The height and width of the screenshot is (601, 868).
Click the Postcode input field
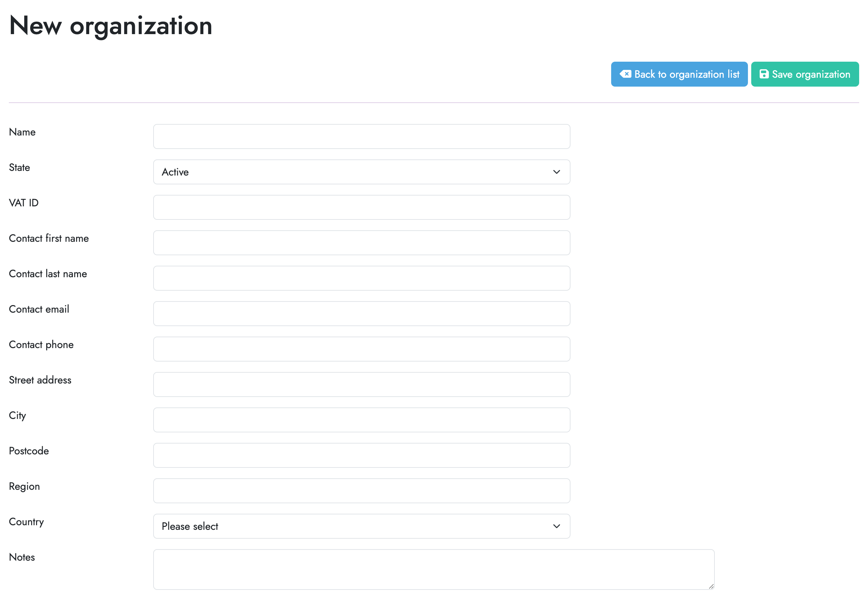(x=362, y=455)
